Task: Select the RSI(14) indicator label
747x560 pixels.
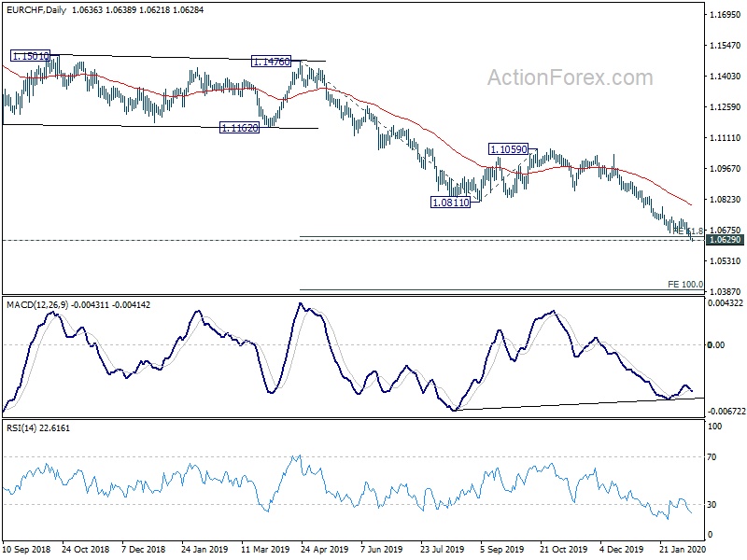Action: [21, 428]
